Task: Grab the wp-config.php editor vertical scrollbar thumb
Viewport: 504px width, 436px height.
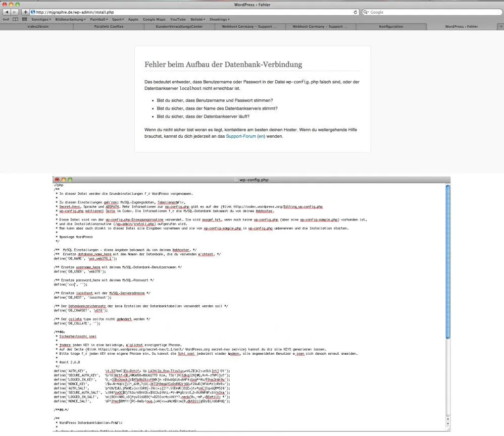Action: coord(448,262)
